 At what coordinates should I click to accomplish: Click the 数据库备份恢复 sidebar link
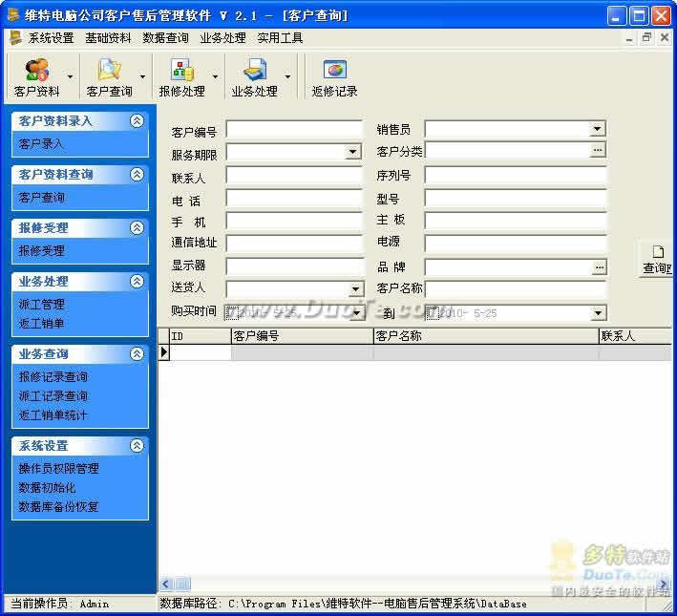(58, 507)
